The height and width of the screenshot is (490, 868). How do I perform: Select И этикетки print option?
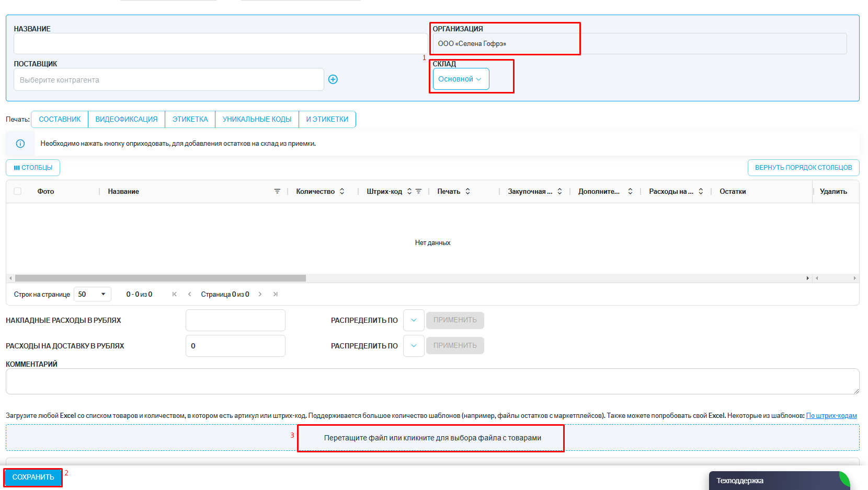click(327, 119)
